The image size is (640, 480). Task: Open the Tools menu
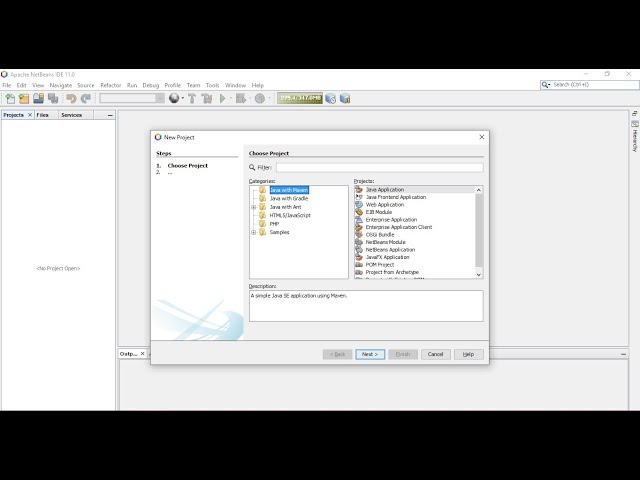click(x=212, y=85)
